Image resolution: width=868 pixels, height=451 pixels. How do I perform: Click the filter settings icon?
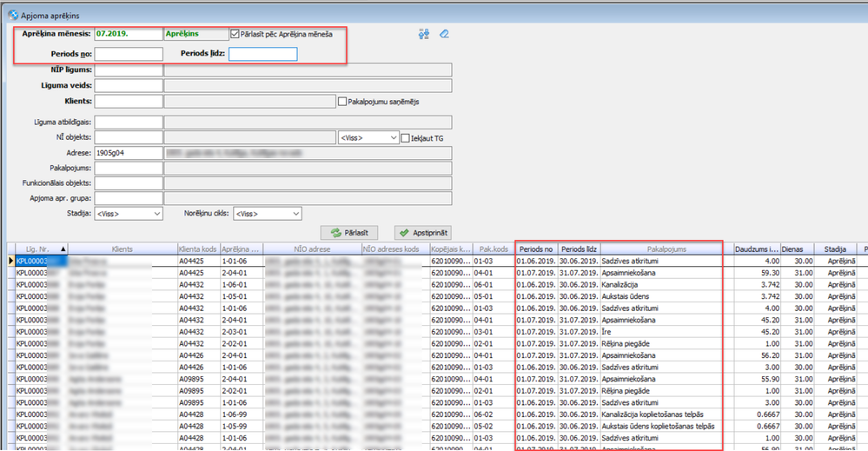424,34
